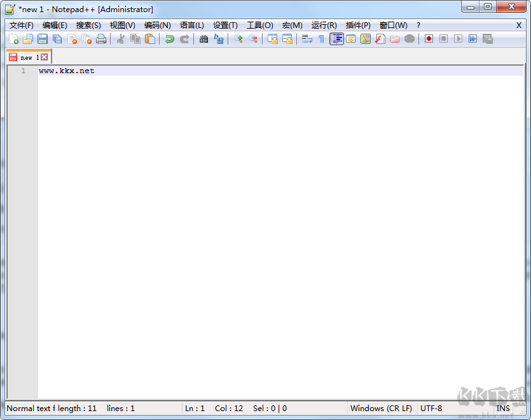Open the 编码(N) encoding menu
Viewport: 531px width, 420px height.
tap(157, 25)
